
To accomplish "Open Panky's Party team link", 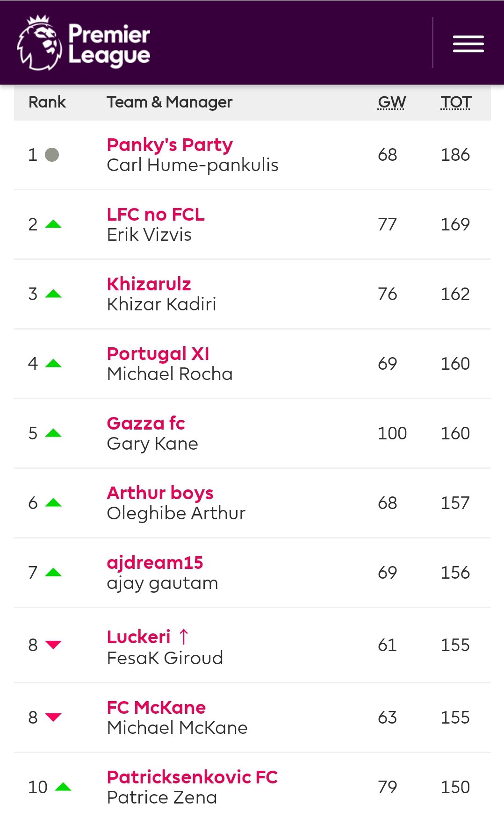I will [x=170, y=145].
